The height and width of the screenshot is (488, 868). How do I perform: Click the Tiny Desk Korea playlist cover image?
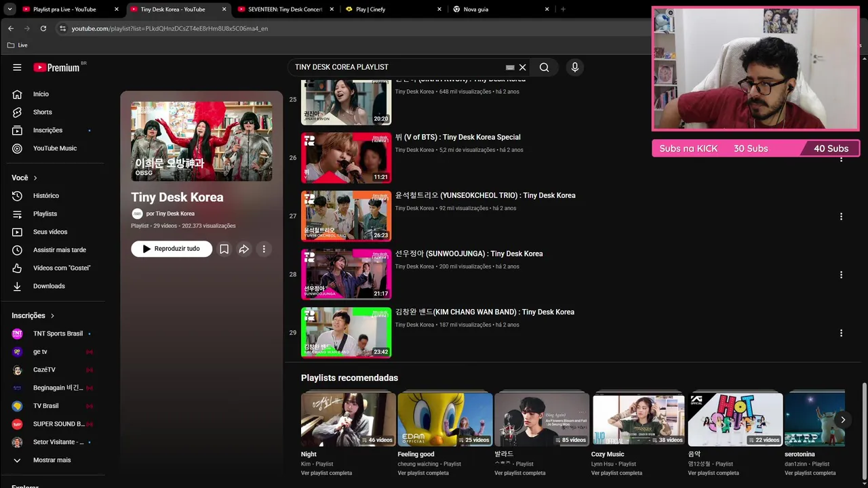[201, 142]
